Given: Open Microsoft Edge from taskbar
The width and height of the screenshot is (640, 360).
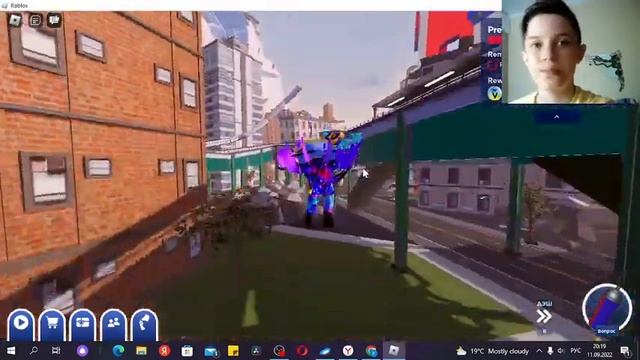Looking at the screenshot, I should click(118, 351).
